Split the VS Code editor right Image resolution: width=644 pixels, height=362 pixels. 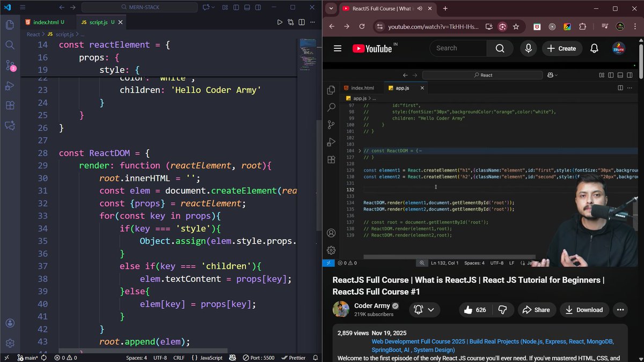302,22
